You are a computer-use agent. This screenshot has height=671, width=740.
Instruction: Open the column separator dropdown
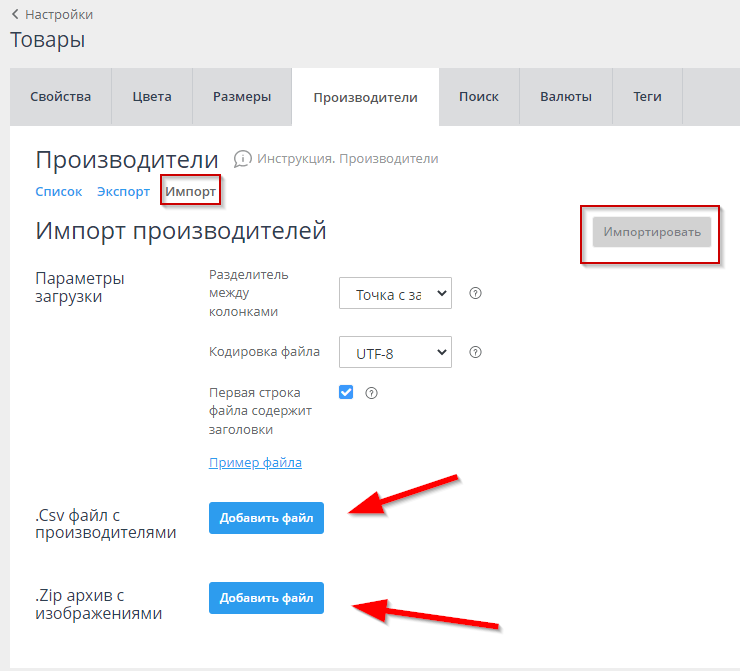tap(395, 294)
